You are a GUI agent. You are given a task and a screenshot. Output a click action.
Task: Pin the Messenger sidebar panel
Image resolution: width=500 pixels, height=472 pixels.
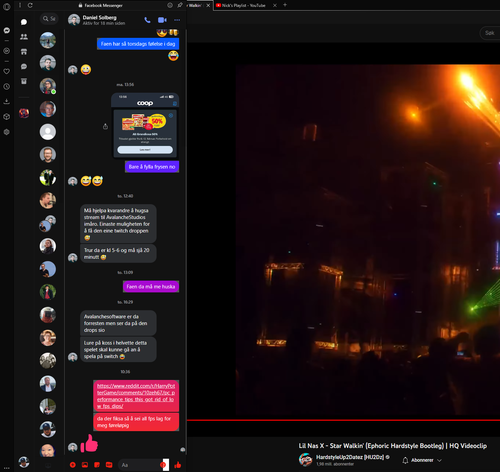[x=180, y=5]
